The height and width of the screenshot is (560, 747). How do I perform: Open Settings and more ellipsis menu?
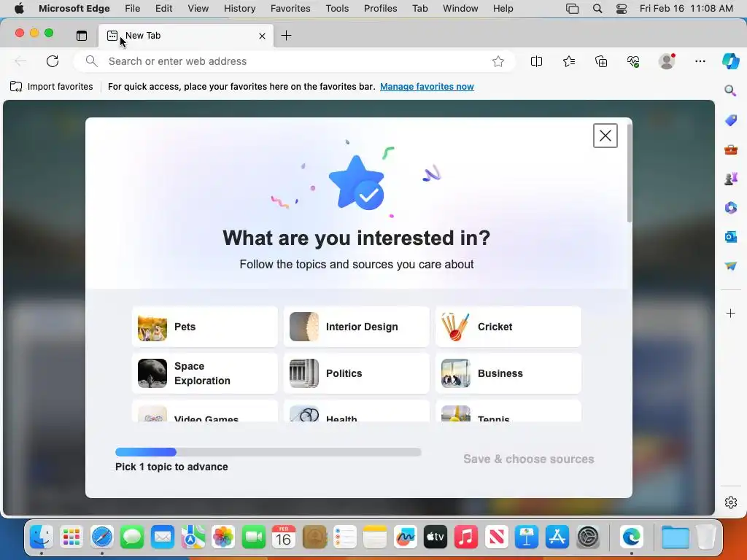[700, 61]
